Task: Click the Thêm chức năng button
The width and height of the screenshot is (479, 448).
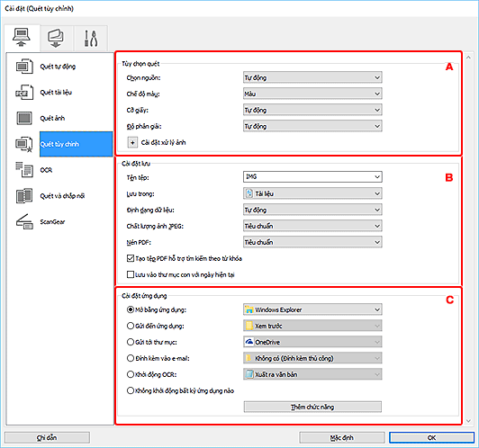Action: 312,407
